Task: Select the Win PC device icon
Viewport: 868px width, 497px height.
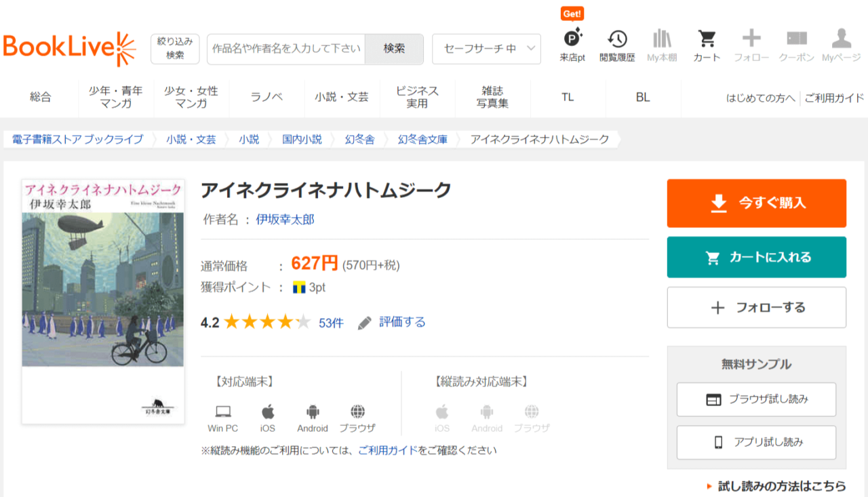Action: coord(223,411)
